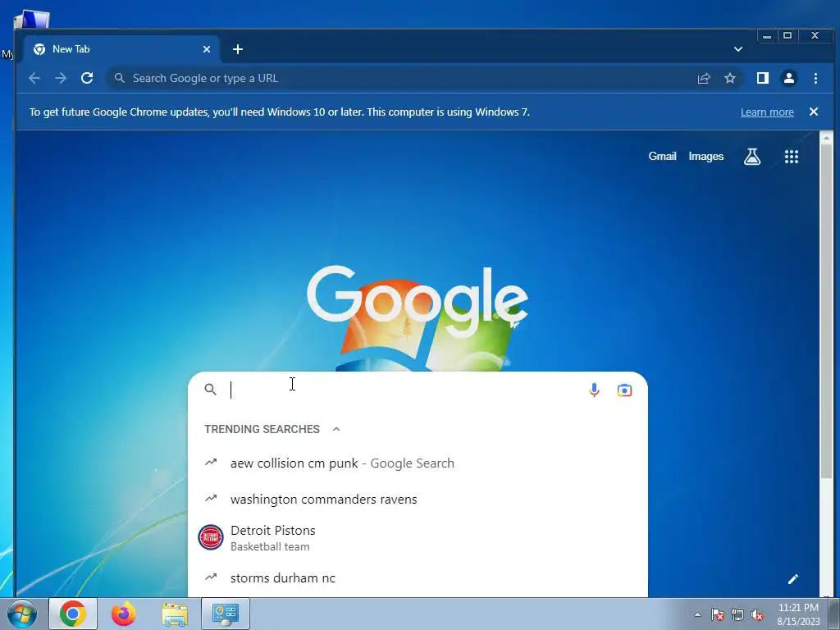
Task: Click the forward navigation arrow
Action: point(61,78)
